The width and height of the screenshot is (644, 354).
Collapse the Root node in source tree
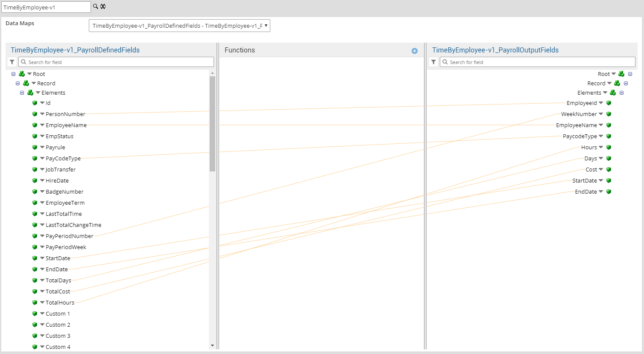click(13, 74)
